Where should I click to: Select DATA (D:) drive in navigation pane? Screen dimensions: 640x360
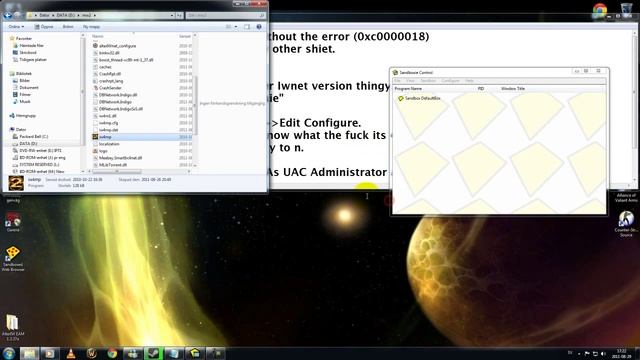click(x=25, y=144)
